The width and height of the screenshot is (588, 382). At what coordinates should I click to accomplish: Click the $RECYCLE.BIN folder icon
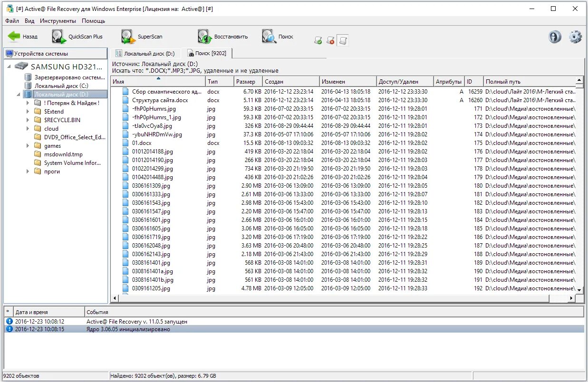click(x=38, y=120)
